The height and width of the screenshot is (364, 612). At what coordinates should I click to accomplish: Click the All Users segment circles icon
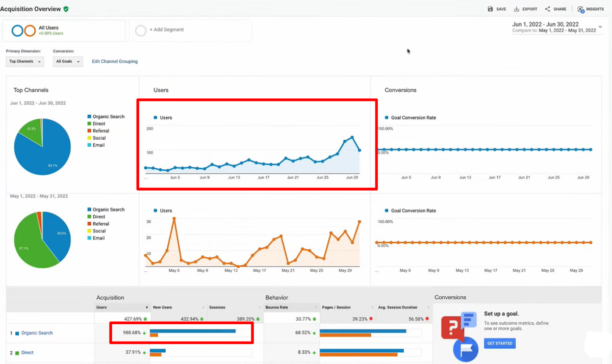23,31
